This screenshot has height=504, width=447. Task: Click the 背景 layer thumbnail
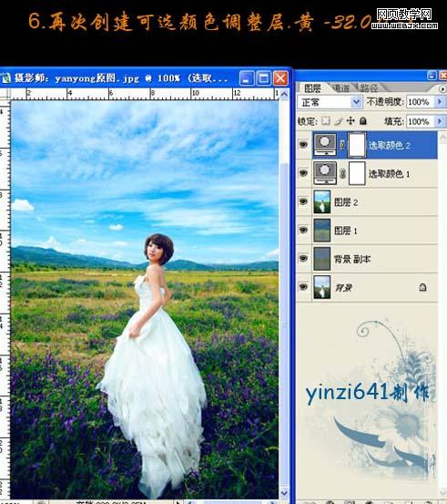pyautogui.click(x=322, y=287)
